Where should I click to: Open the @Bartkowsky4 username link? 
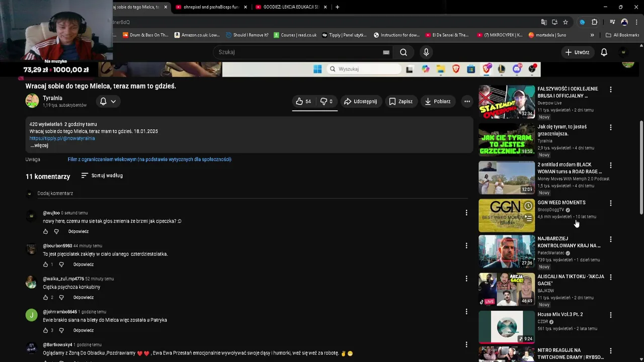pyautogui.click(x=57, y=345)
